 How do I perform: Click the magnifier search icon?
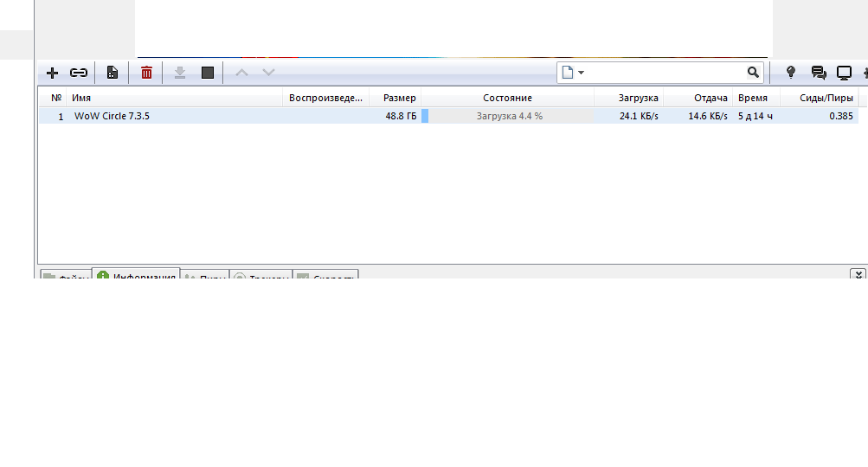pos(753,73)
